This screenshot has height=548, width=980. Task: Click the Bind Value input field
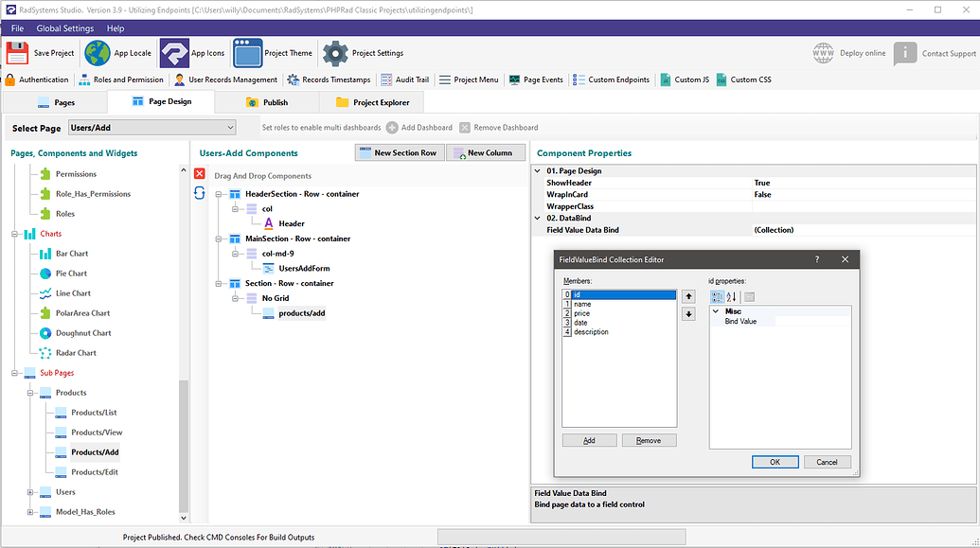(811, 322)
